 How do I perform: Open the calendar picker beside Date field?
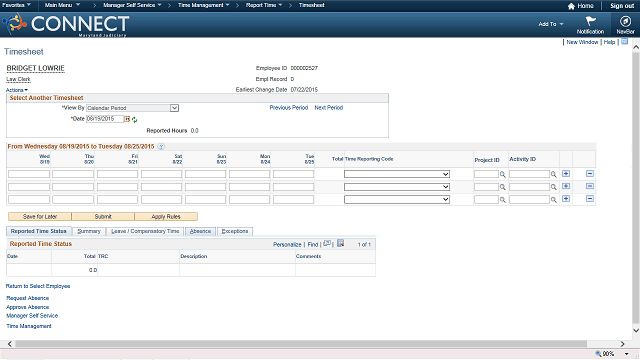click(127, 119)
